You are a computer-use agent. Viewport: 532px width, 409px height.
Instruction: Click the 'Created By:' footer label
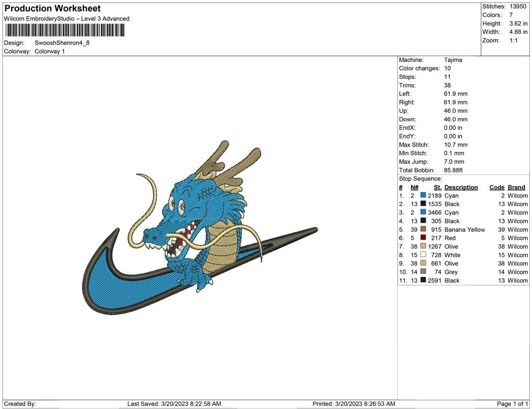20,404
